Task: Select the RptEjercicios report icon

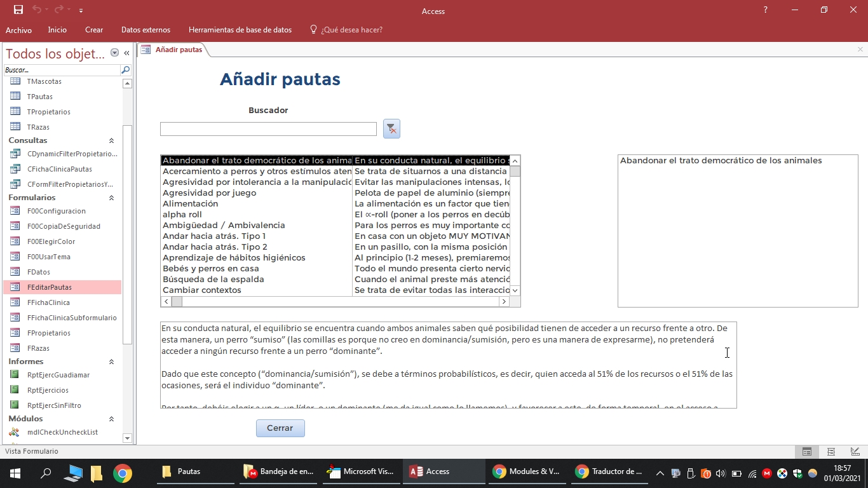Action: (16, 390)
